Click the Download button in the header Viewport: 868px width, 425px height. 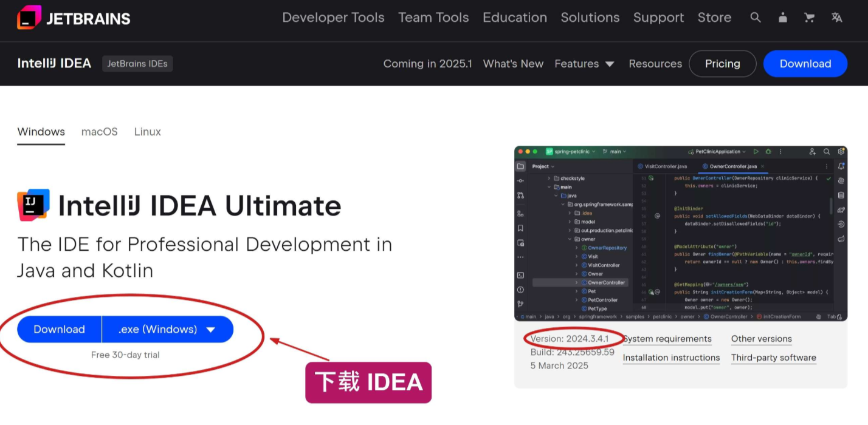tap(805, 64)
